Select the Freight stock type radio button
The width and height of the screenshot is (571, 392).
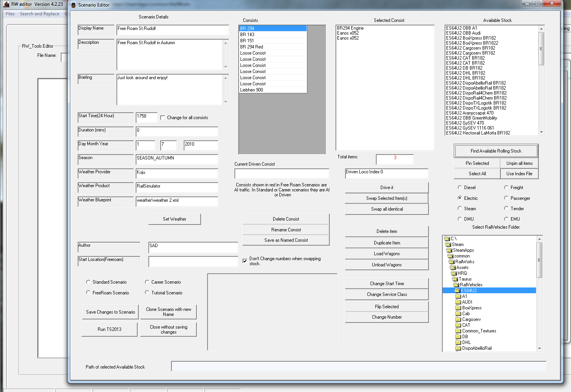pyautogui.click(x=506, y=188)
